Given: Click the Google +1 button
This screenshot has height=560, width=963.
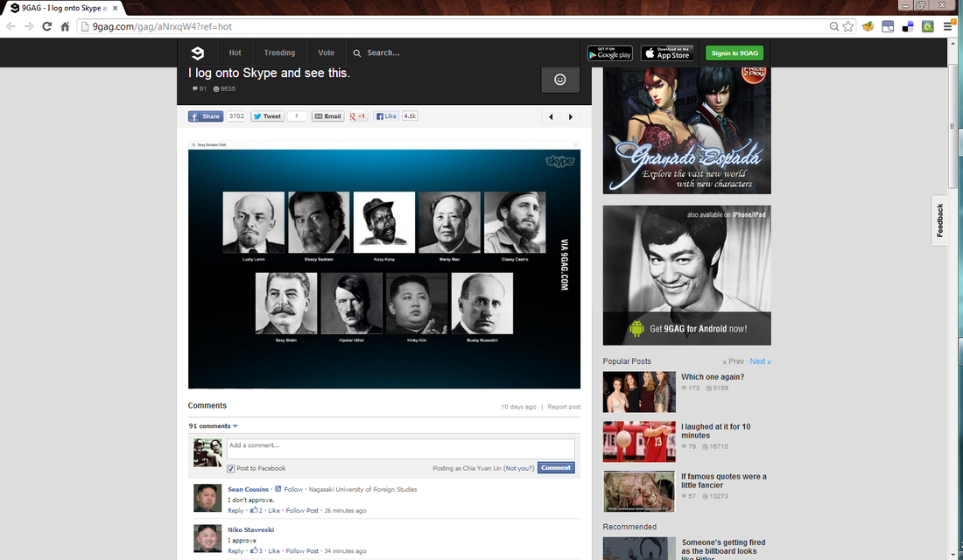Looking at the screenshot, I should [x=357, y=116].
